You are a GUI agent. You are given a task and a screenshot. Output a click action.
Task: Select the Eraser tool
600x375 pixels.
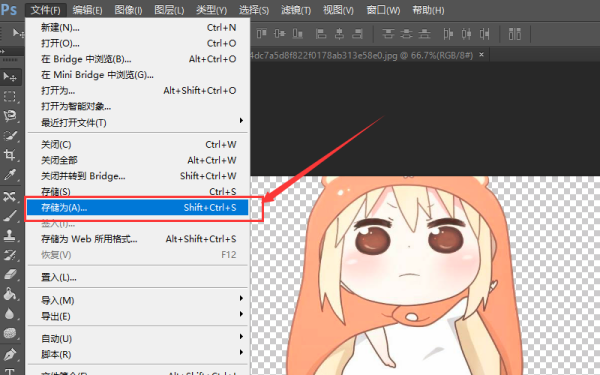tap(10, 275)
